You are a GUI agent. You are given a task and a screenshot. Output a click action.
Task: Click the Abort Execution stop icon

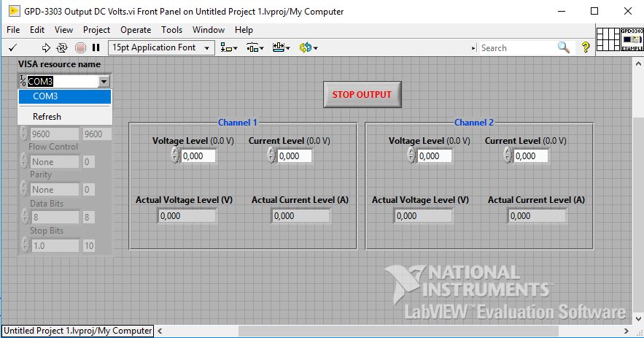coord(80,47)
